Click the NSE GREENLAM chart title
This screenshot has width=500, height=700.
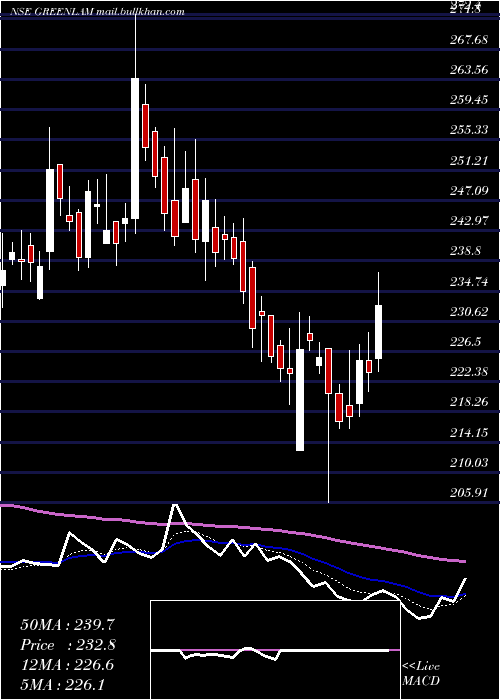pyautogui.click(x=96, y=12)
